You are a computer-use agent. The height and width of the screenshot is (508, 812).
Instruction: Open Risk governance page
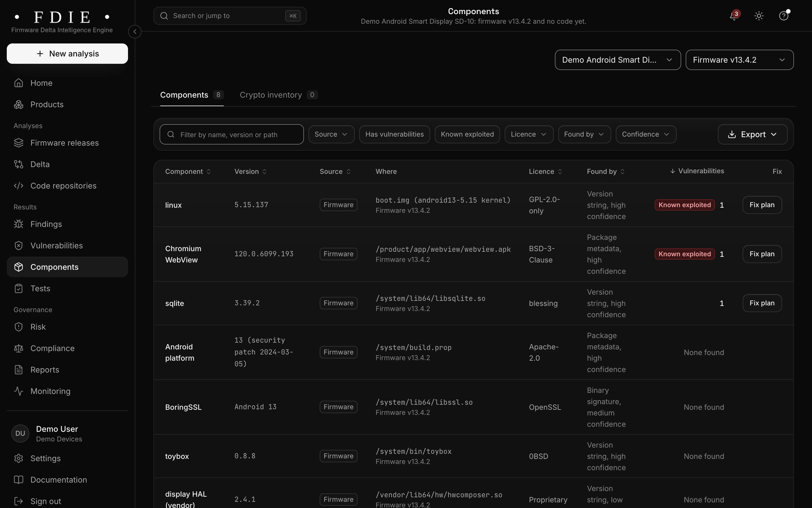tap(67, 327)
